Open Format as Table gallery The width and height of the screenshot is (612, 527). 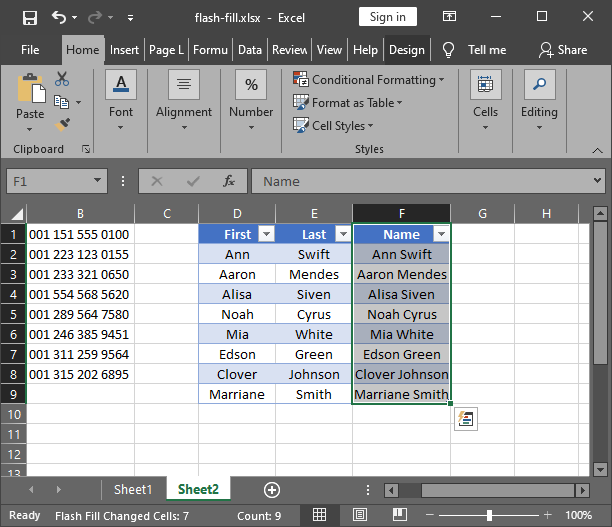(348, 103)
